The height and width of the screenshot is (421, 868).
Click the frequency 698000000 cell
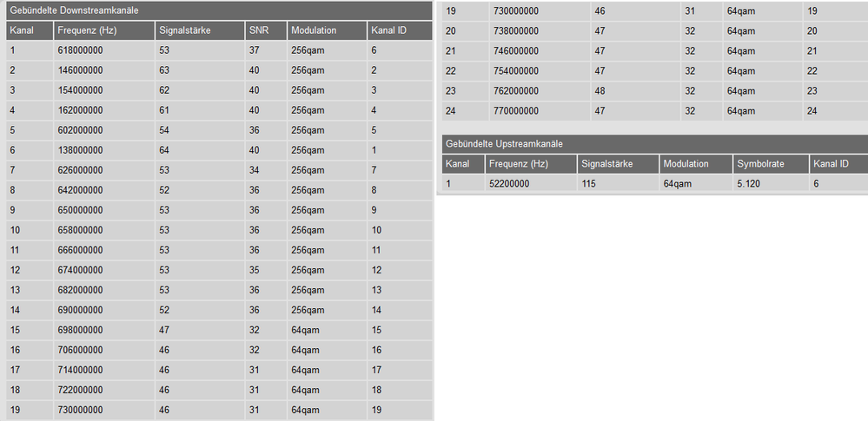click(80, 330)
